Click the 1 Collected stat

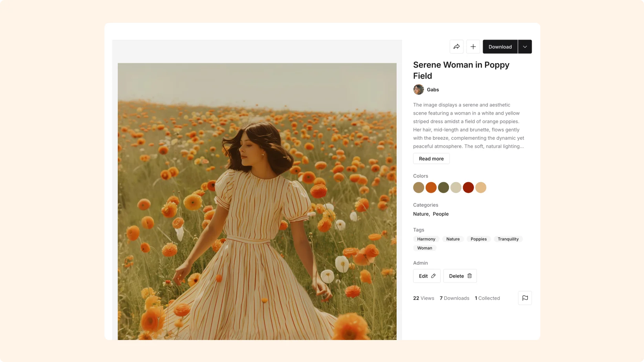click(487, 298)
